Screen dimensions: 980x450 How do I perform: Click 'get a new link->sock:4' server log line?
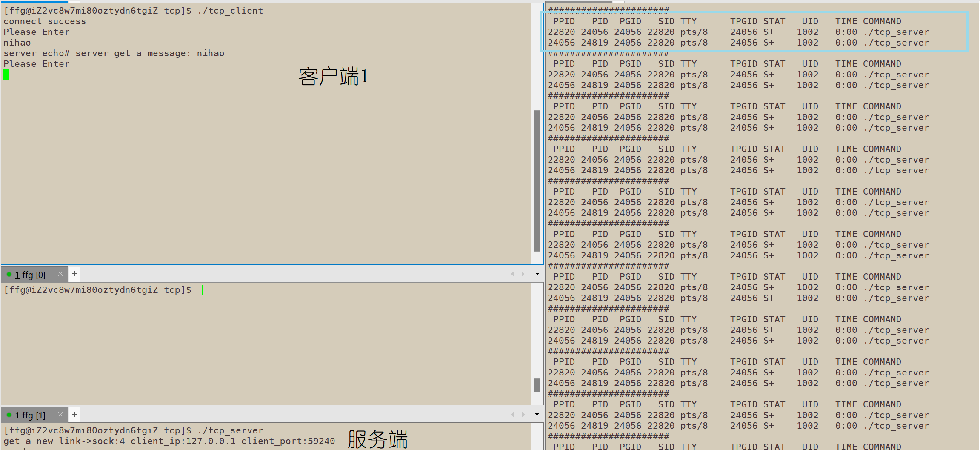[169, 441]
